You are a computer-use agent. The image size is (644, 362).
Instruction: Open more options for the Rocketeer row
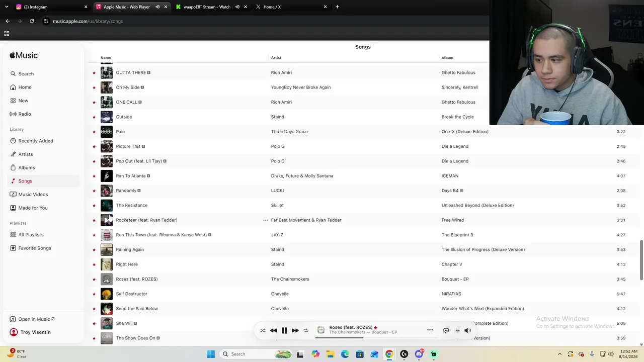[265, 220]
